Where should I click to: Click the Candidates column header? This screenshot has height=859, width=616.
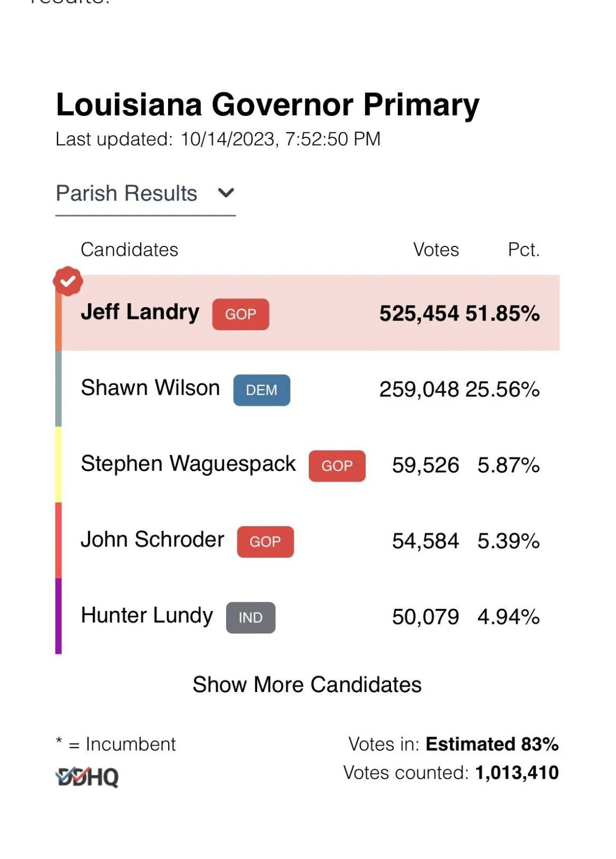[x=129, y=250]
